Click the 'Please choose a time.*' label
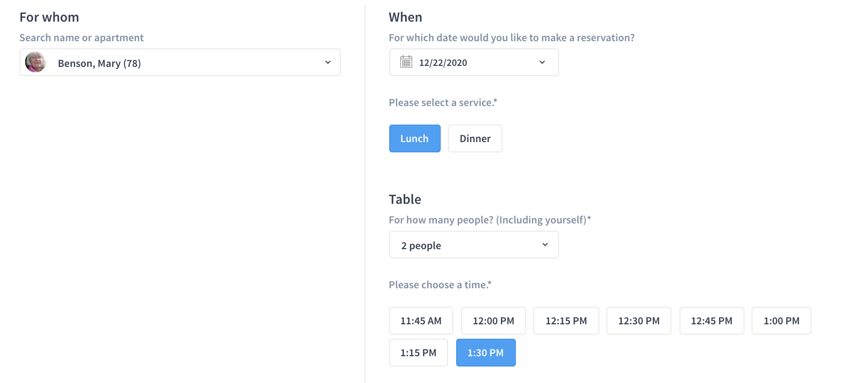The width and height of the screenshot is (868, 383). 440,285
